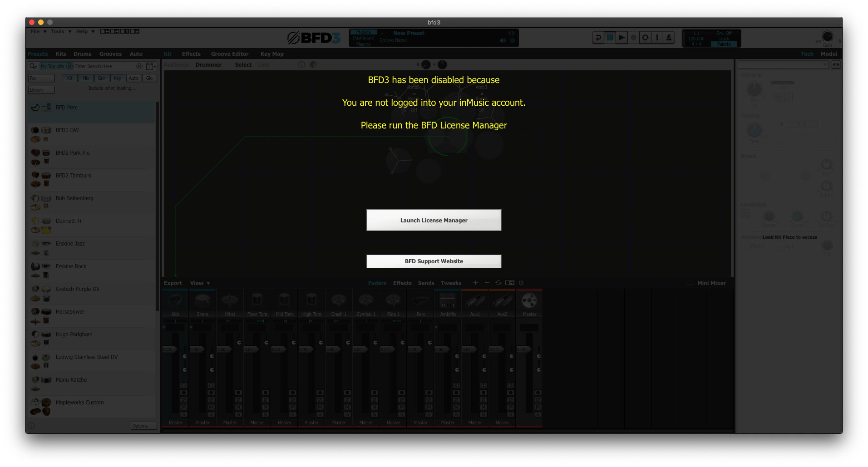This screenshot has width=868, height=467.
Task: Open the mixer View dropdown
Action: point(200,283)
